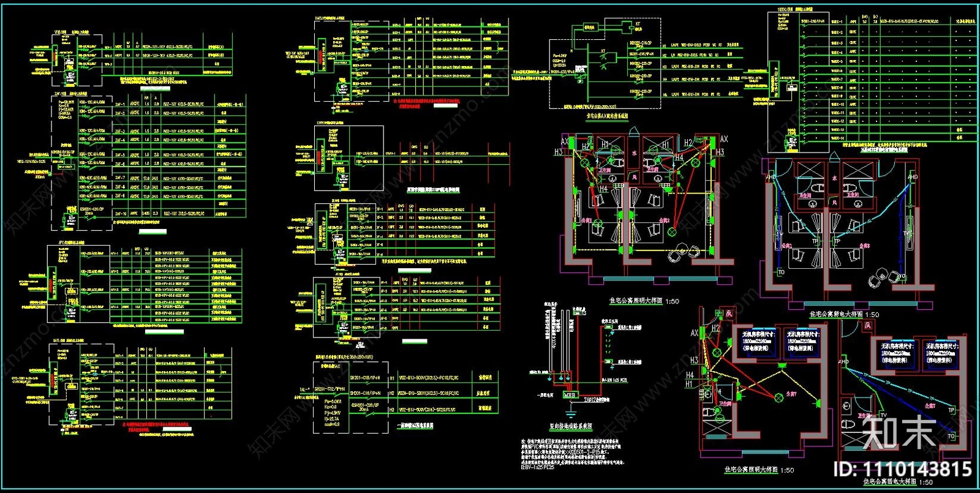Click the 水 shaft label in lighting plan
Viewport: 980px width, 493px height.
coord(635,153)
